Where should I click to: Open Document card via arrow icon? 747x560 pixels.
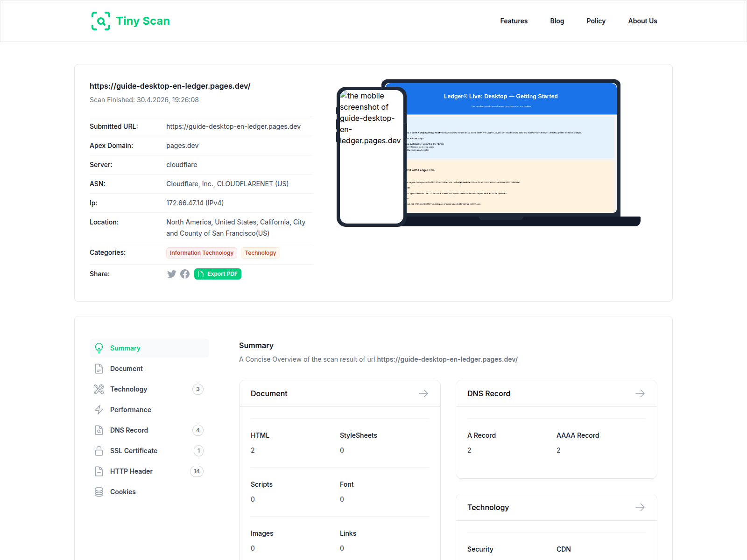(423, 393)
